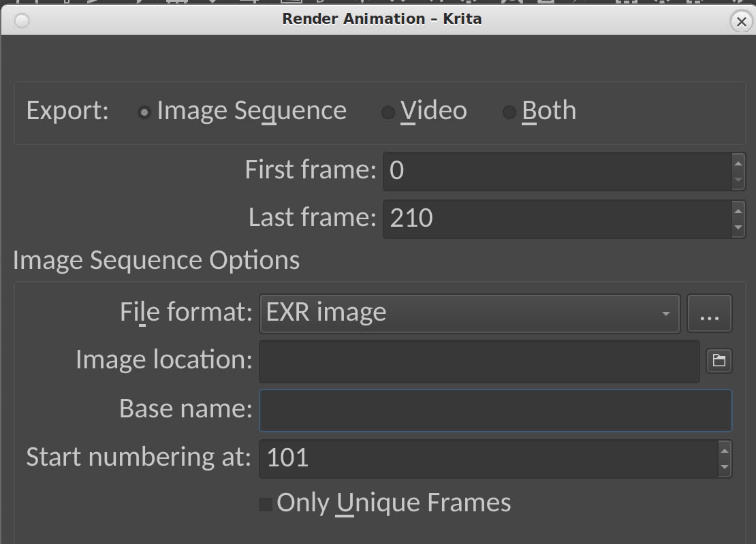Click the Image location text field
The image size is (756, 544).
(x=478, y=361)
